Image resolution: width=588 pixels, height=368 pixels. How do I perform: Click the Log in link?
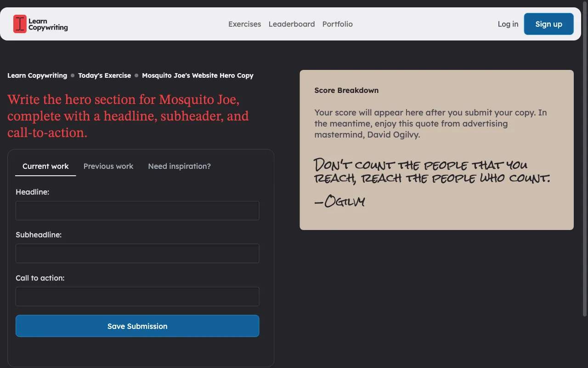[x=508, y=24]
